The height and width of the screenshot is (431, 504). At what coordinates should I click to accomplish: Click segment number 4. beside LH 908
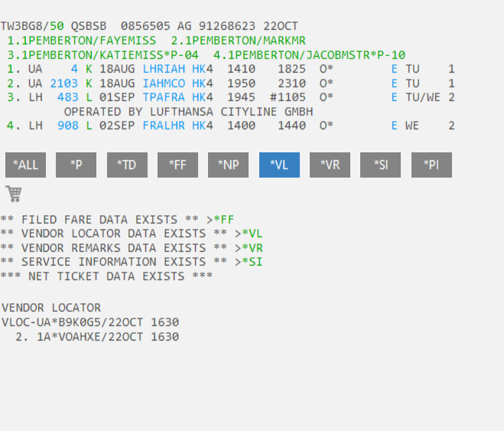click(x=14, y=126)
